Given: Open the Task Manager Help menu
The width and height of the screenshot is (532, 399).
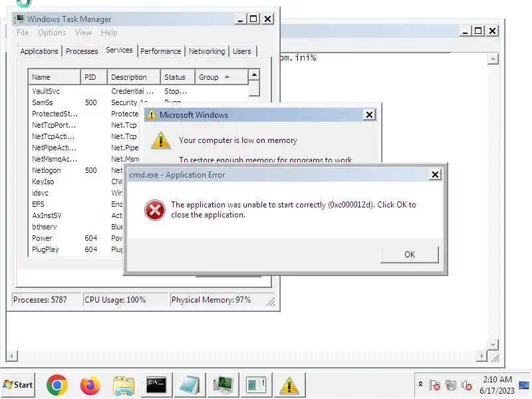Looking at the screenshot, I should point(109,33).
